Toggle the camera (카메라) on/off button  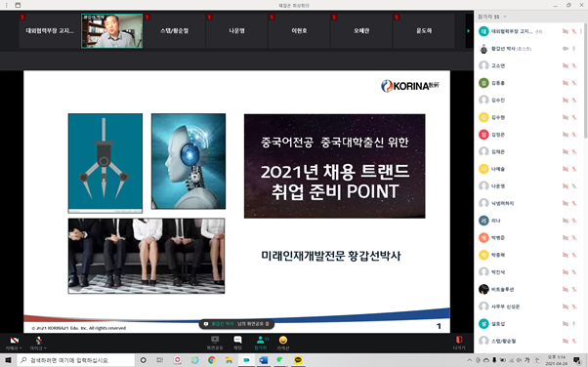point(14,343)
